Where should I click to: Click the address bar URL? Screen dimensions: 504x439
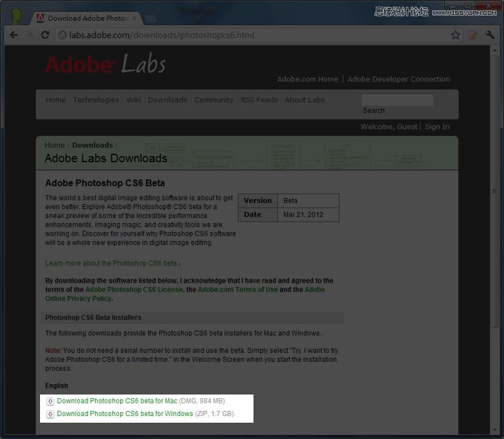pos(162,35)
